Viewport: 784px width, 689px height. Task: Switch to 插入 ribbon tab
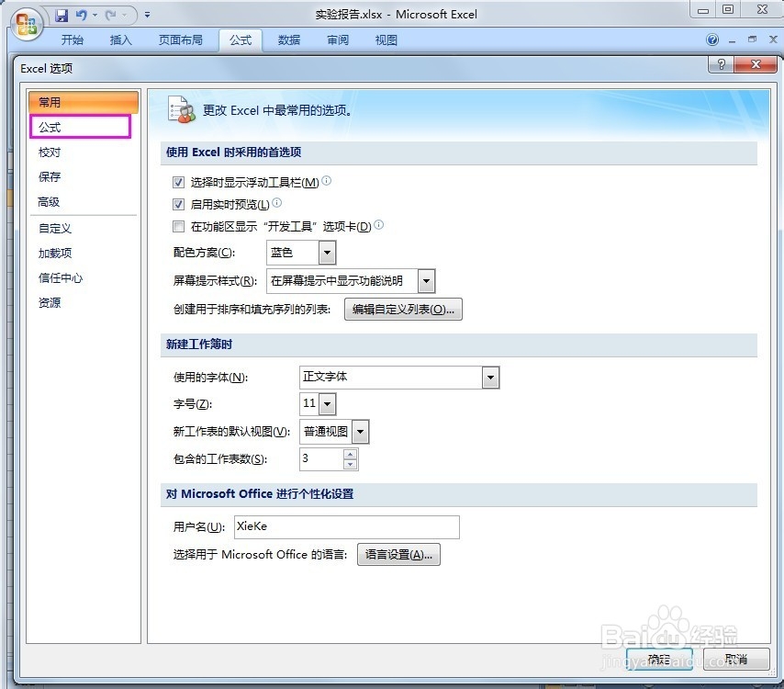(x=120, y=40)
